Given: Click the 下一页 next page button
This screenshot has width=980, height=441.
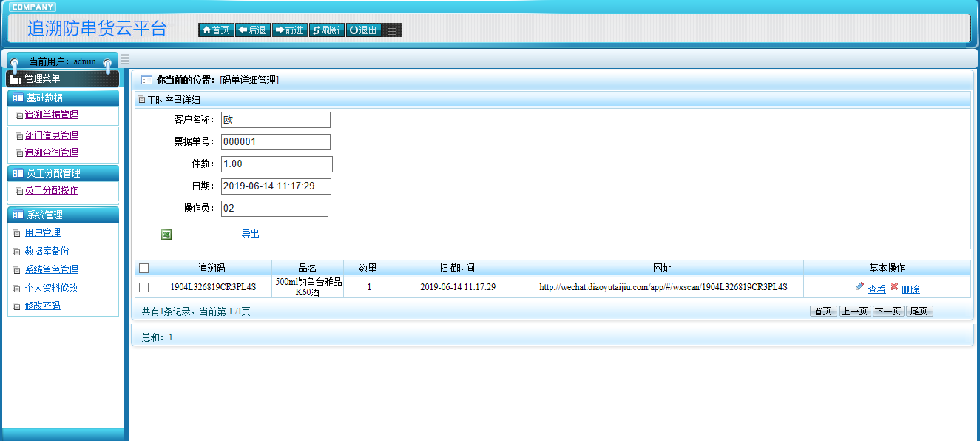Looking at the screenshot, I should tap(888, 312).
